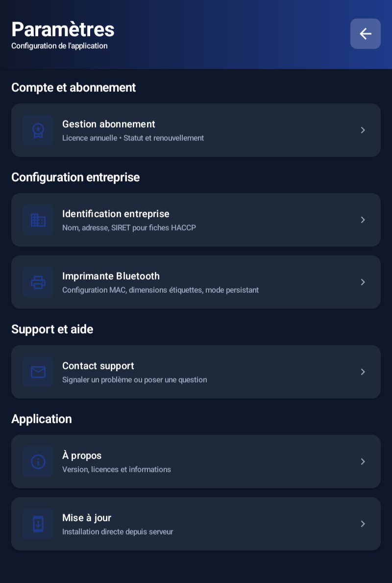
Task: Open Gestion abonnement settings
Action: pos(196,130)
